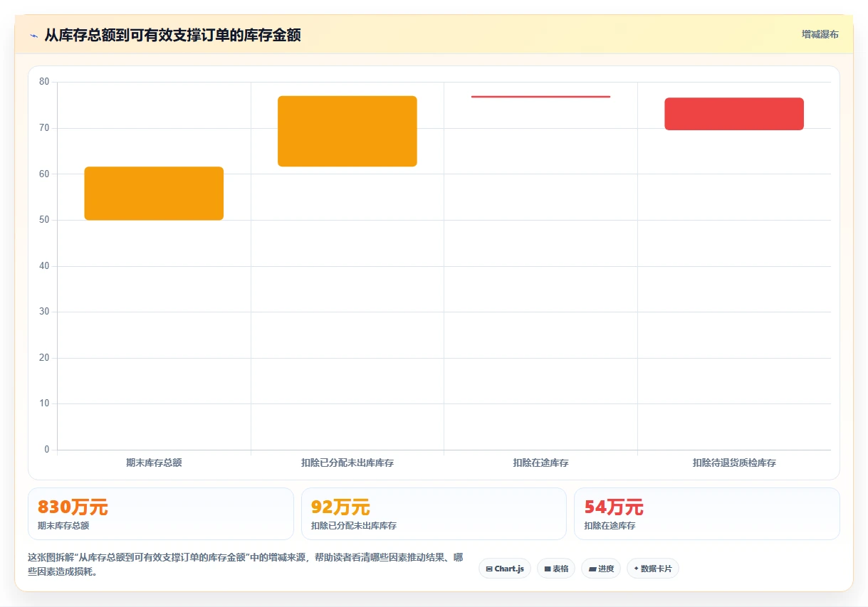Click the thin red 扣除在途库存 bar
Viewport: 868px width, 607px height.
point(541,97)
